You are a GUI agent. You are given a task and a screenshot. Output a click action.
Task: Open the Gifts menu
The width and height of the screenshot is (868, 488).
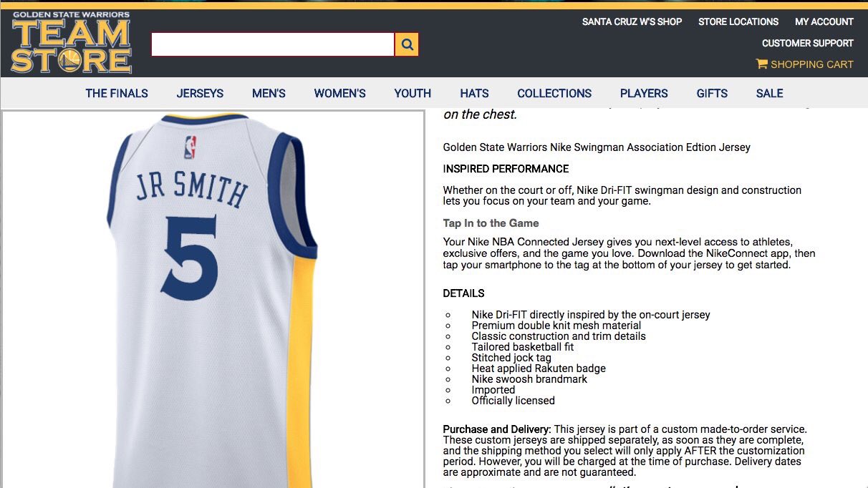tap(712, 93)
